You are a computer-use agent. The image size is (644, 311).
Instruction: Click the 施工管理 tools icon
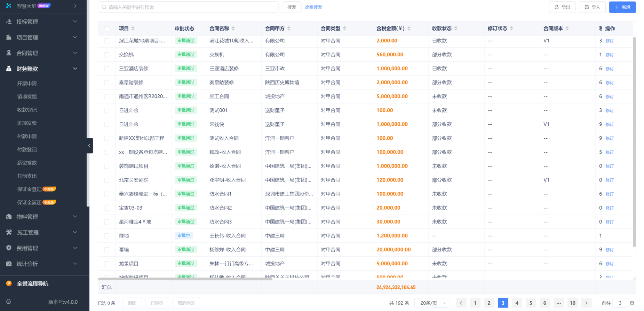click(x=9, y=232)
